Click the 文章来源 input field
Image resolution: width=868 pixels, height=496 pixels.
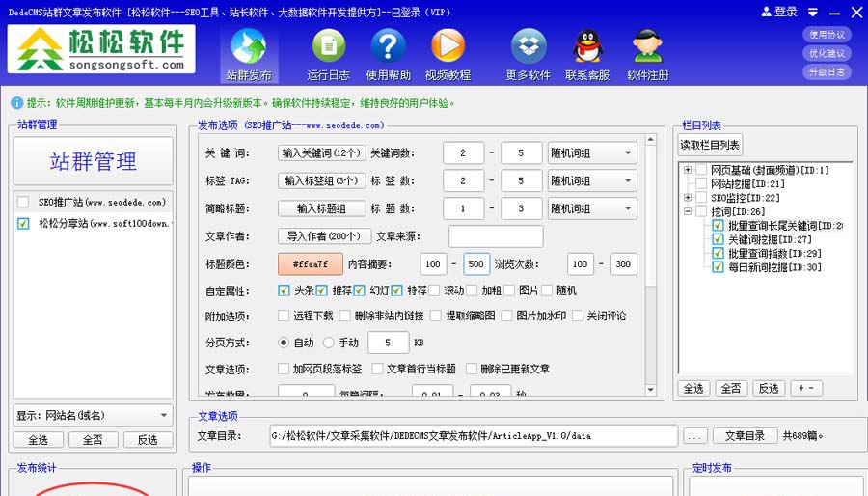[x=496, y=236]
